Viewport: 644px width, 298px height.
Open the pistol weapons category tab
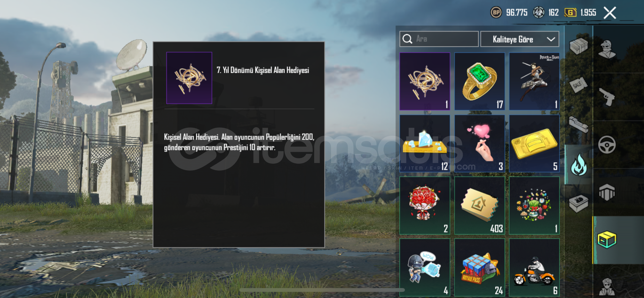607,97
